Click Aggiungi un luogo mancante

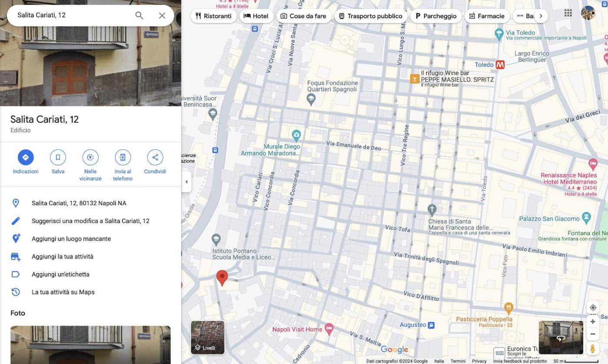pos(71,239)
